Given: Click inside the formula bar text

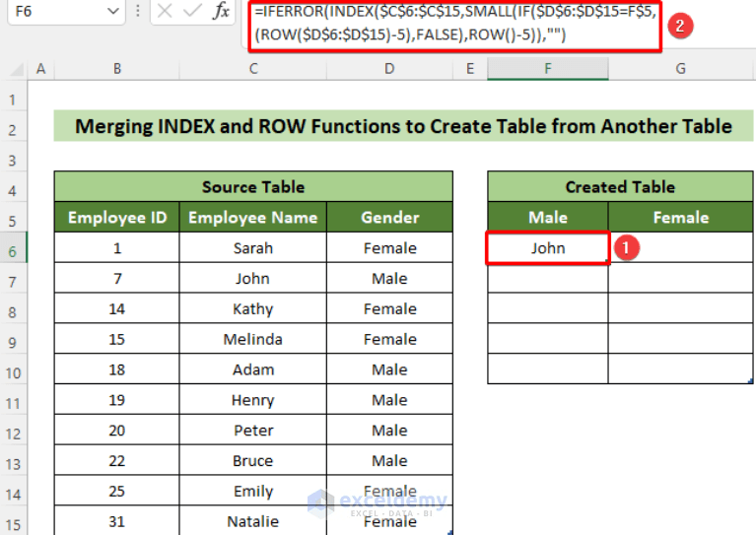Looking at the screenshot, I should tap(454, 23).
